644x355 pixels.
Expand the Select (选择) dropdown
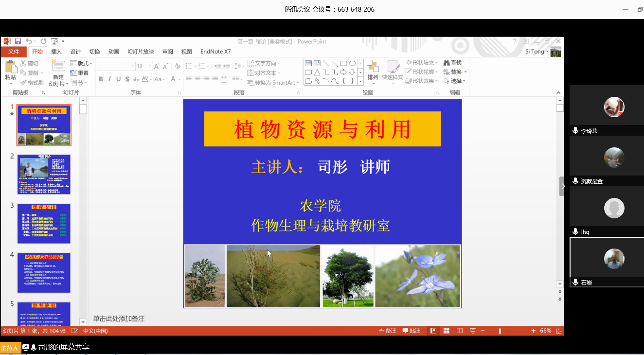(x=458, y=81)
